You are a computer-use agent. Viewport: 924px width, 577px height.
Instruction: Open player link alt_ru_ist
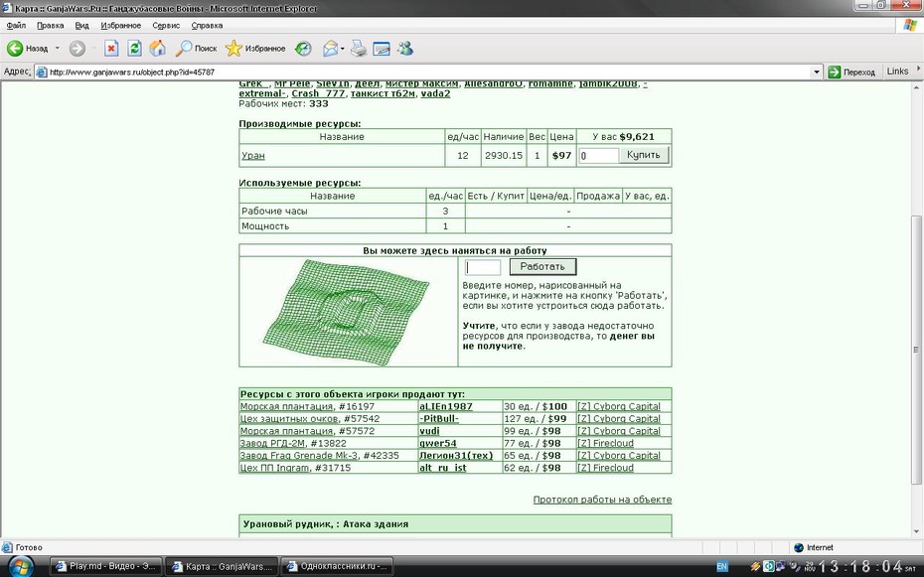coord(442,468)
